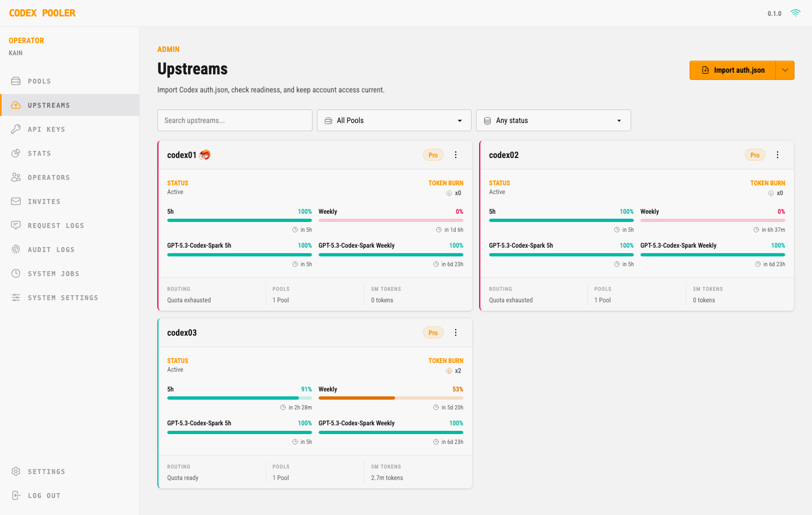Viewport: 812px width, 515px height.
Task: Click the codex01 Weekly 0% progress bar
Action: (391, 220)
